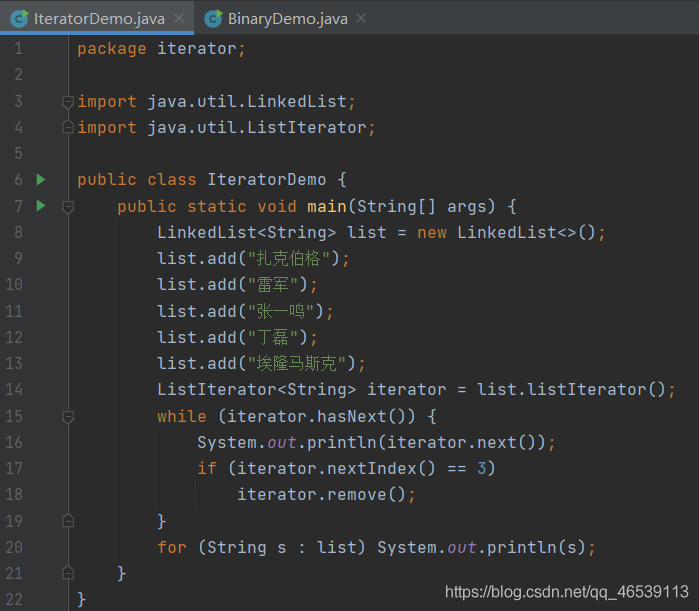The width and height of the screenshot is (699, 611).
Task: Click line number 22 in the gutter
Action: coord(14,599)
